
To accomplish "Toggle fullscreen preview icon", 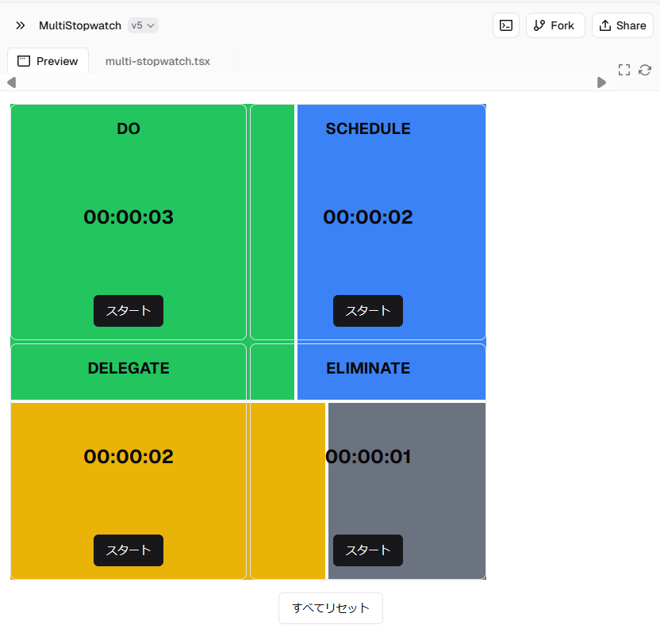I will click(x=624, y=70).
